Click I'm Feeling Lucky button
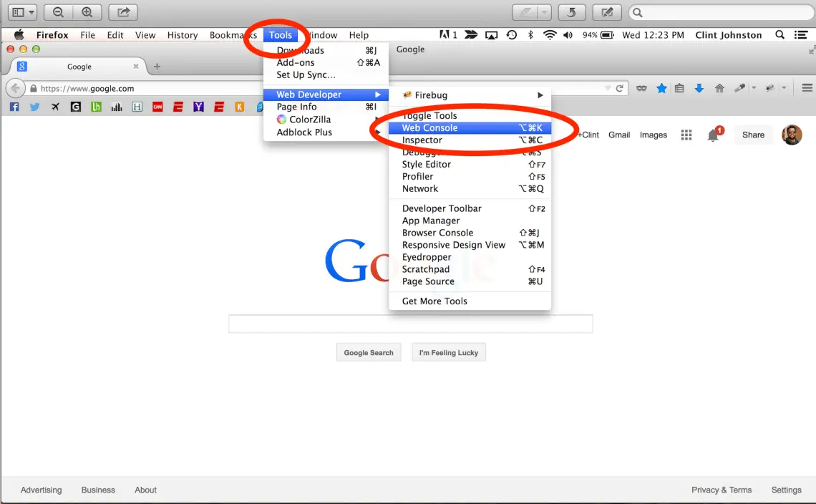 click(449, 352)
